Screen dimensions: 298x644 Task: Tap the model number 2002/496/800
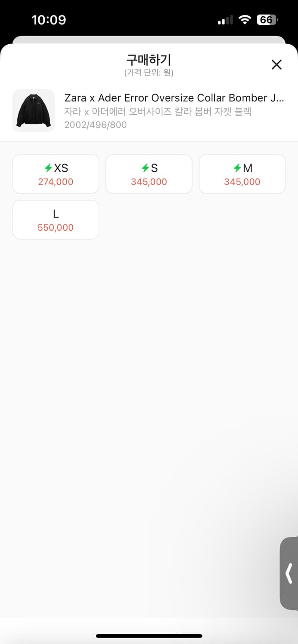[x=95, y=125]
